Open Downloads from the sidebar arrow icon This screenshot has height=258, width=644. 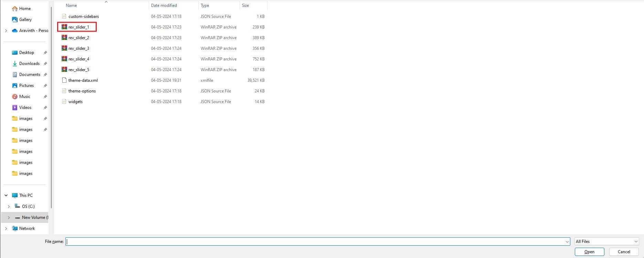point(15,64)
